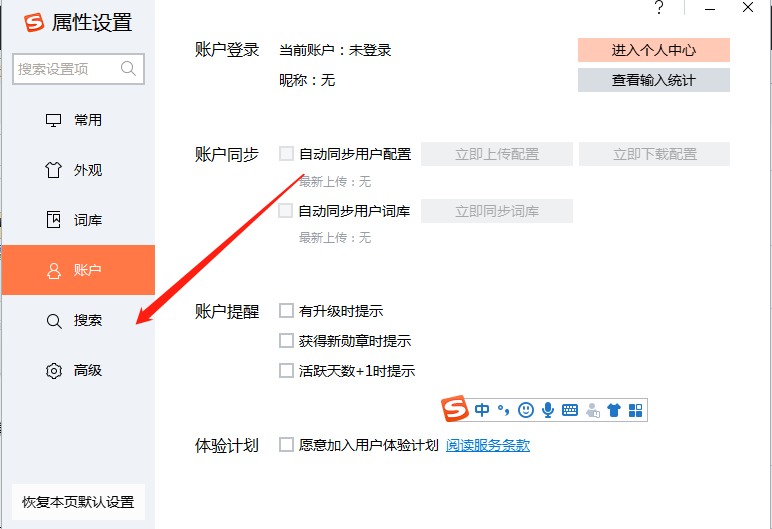Viewport: 772px width, 529px height.
Task: Click the 昵称：无 text
Action: 307,80
